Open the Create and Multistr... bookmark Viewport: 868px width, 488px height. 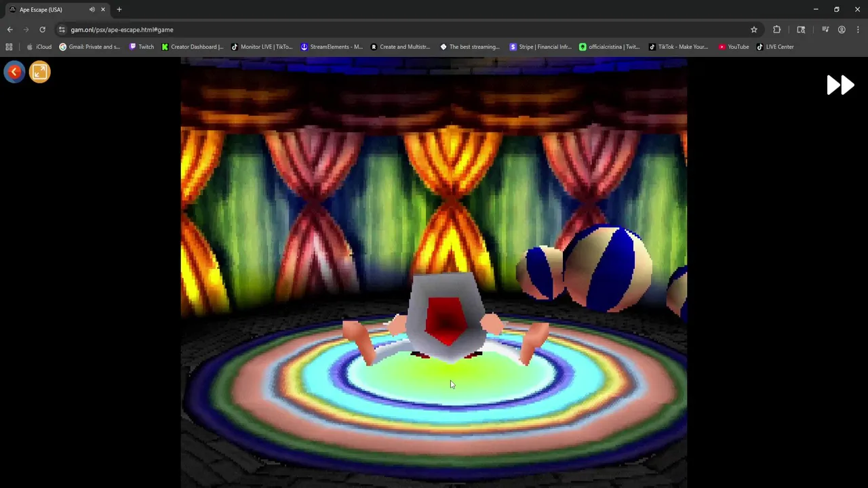[x=400, y=47]
